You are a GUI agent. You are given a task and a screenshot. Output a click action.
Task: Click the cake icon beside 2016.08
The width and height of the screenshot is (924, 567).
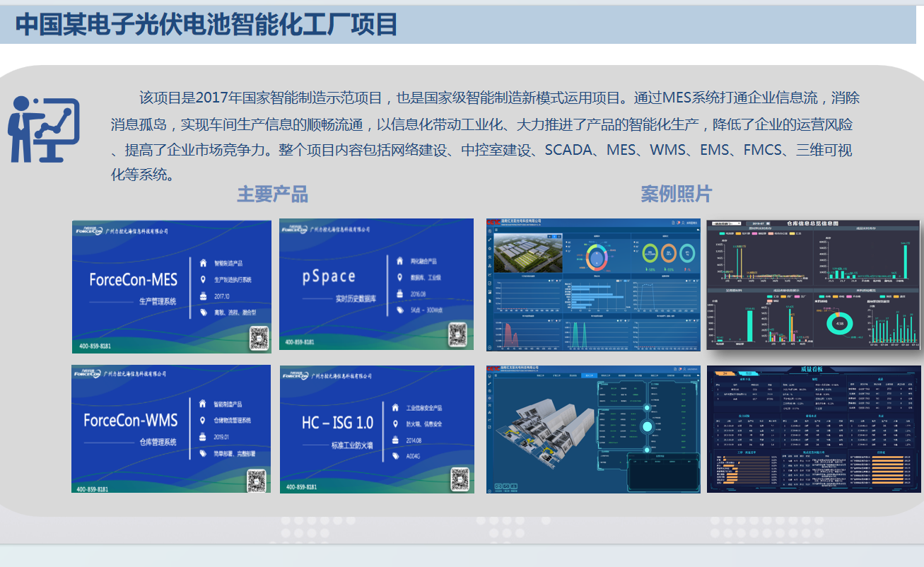(400, 293)
